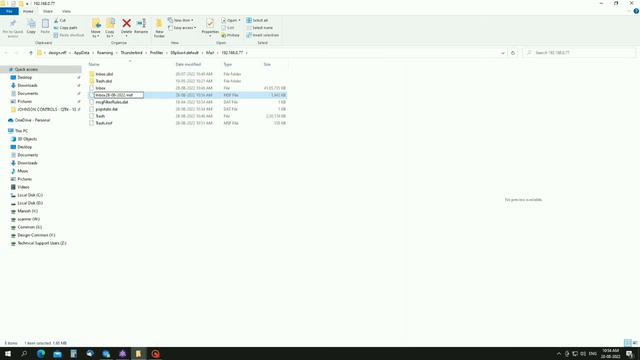Click the Properties icon

tap(210, 24)
